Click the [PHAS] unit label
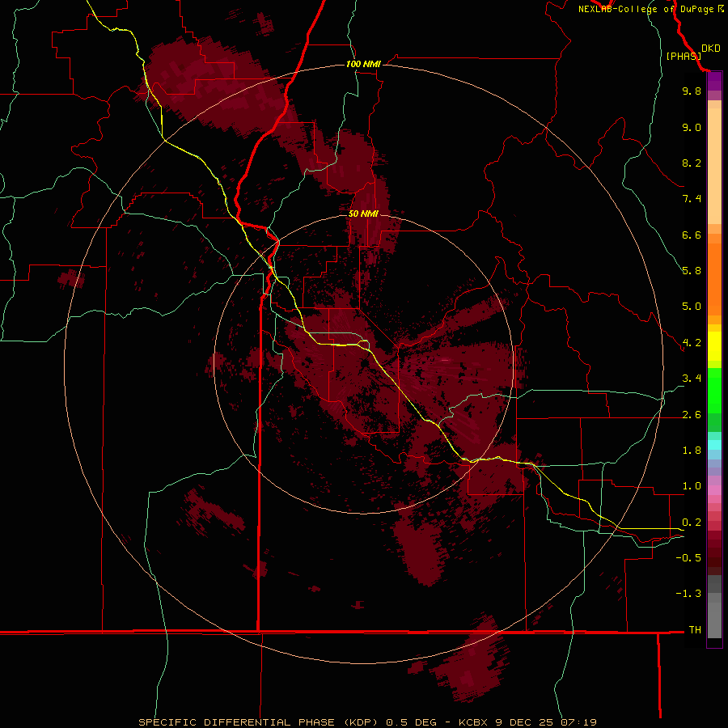728x728 pixels. (684, 56)
